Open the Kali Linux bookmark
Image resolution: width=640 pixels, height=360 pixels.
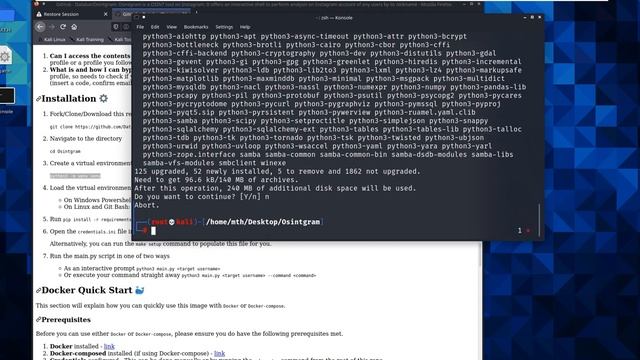[x=51, y=40]
